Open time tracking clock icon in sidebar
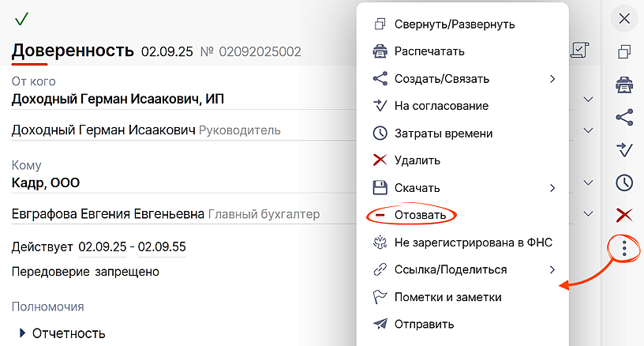Screen dimensions: 644x346 pyautogui.click(x=624, y=182)
